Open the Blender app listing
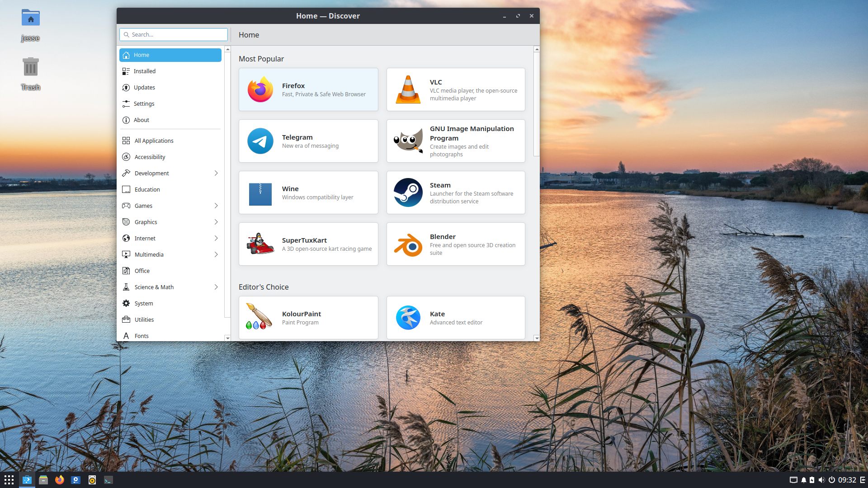Image resolution: width=868 pixels, height=488 pixels. pyautogui.click(x=456, y=244)
